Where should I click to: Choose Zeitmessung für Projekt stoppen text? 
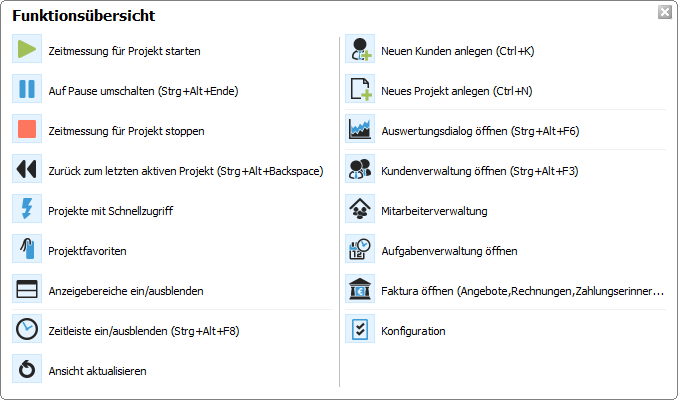click(127, 130)
